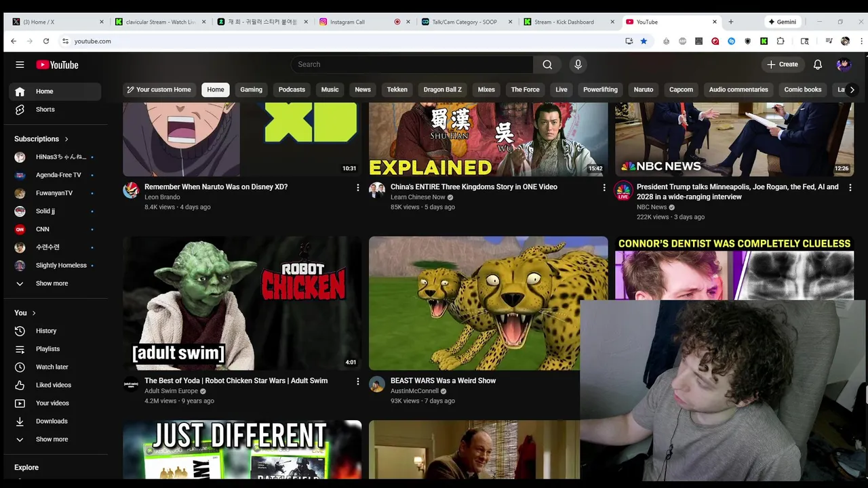The width and height of the screenshot is (868, 488).
Task: Open the YouTube hamburger guide menu
Action: 20,64
